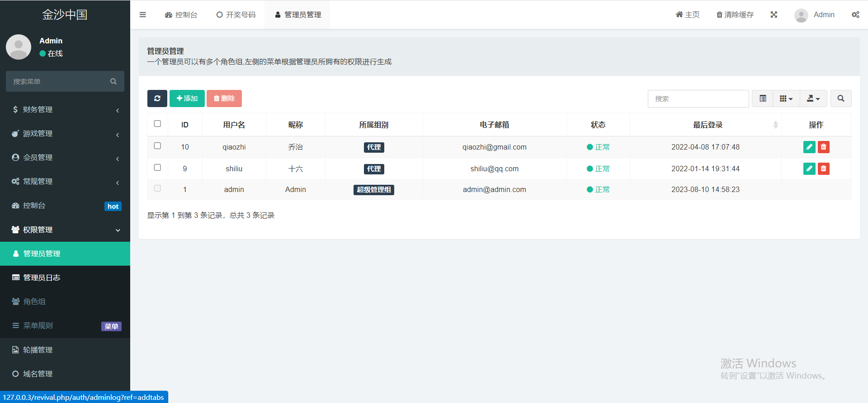Sort by the ID column header

pyautogui.click(x=185, y=125)
